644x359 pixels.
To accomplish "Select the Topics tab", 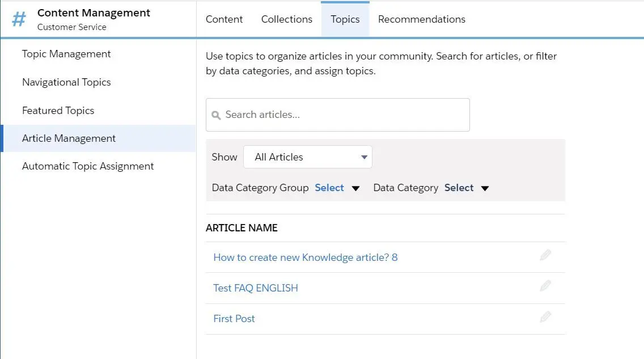I will [345, 19].
